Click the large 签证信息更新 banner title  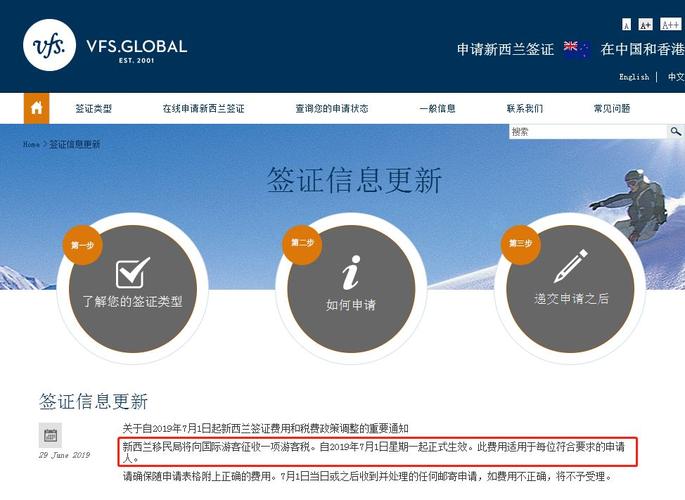(354, 179)
